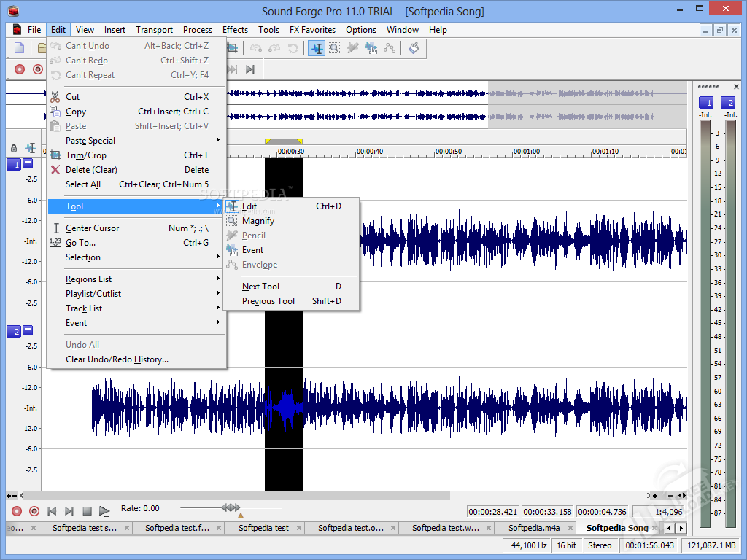Click the Envelope tool toolbar icon
The image size is (747, 560).
pos(390,48)
